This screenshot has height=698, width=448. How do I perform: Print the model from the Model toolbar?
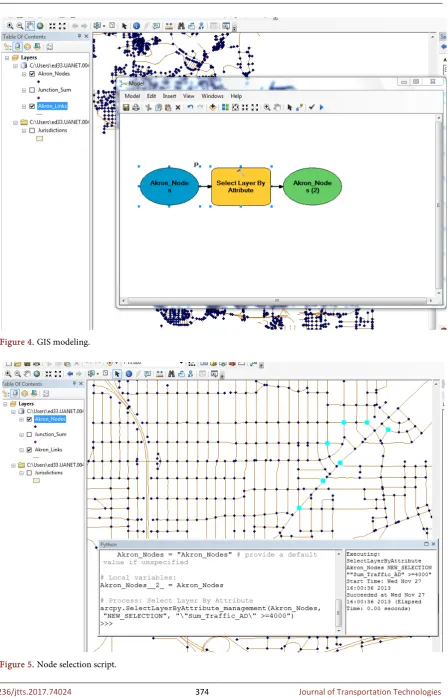tap(136, 107)
